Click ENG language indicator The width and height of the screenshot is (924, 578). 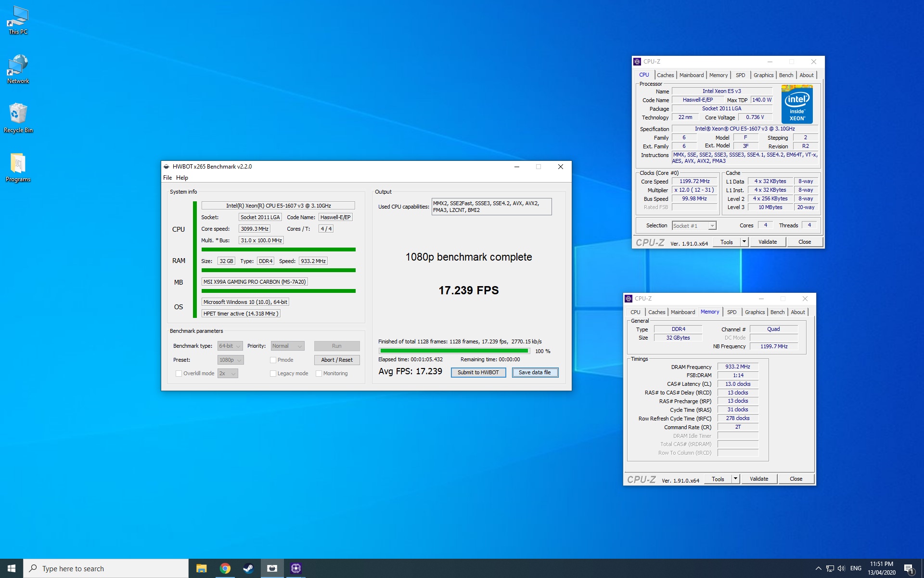(x=856, y=568)
